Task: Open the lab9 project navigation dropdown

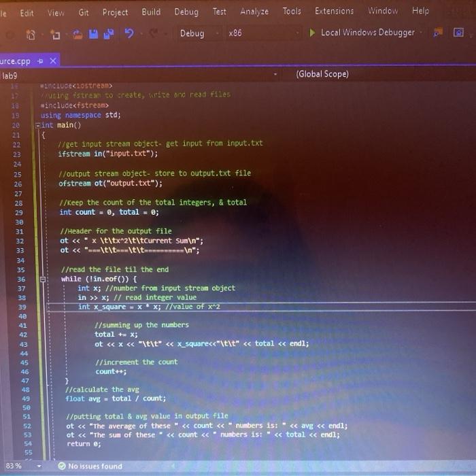Action: pyautogui.click(x=275, y=74)
